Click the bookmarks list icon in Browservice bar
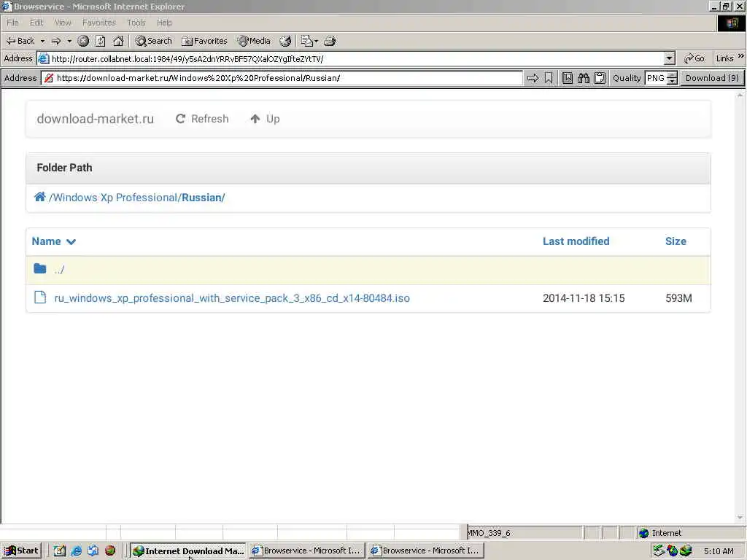747x560 pixels. point(568,78)
